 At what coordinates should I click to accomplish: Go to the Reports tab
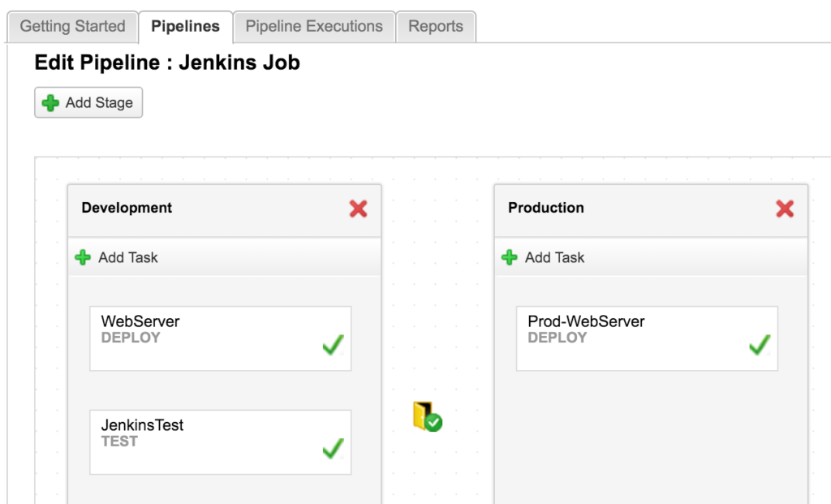click(436, 26)
